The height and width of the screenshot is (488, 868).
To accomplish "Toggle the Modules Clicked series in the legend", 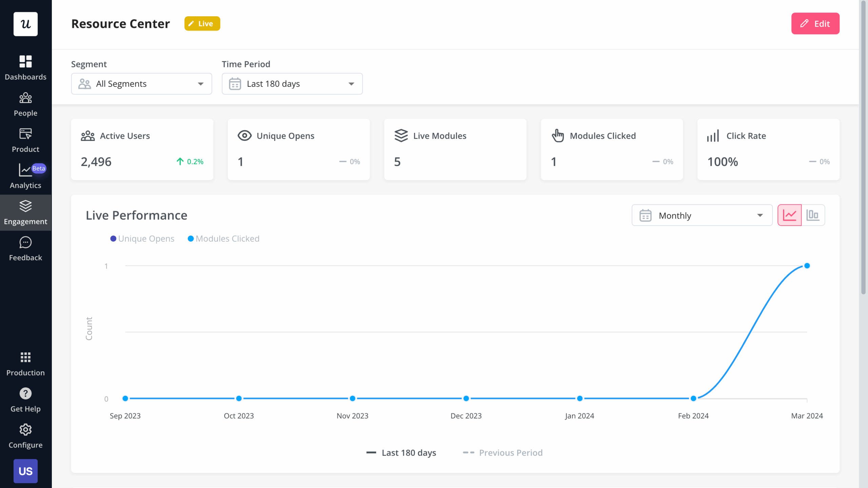I will (x=223, y=238).
